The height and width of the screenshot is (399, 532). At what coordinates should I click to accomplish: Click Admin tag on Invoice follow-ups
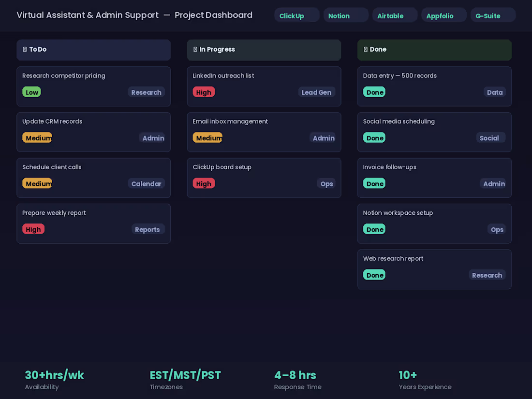click(x=493, y=184)
